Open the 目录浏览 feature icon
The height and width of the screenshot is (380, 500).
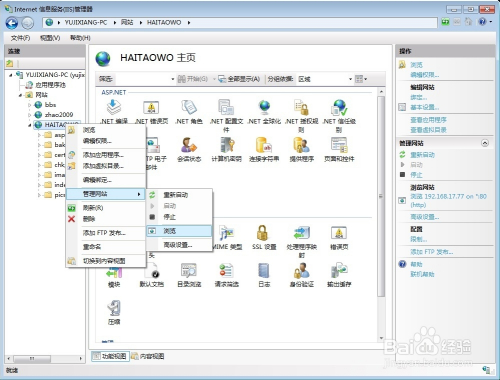click(189, 271)
